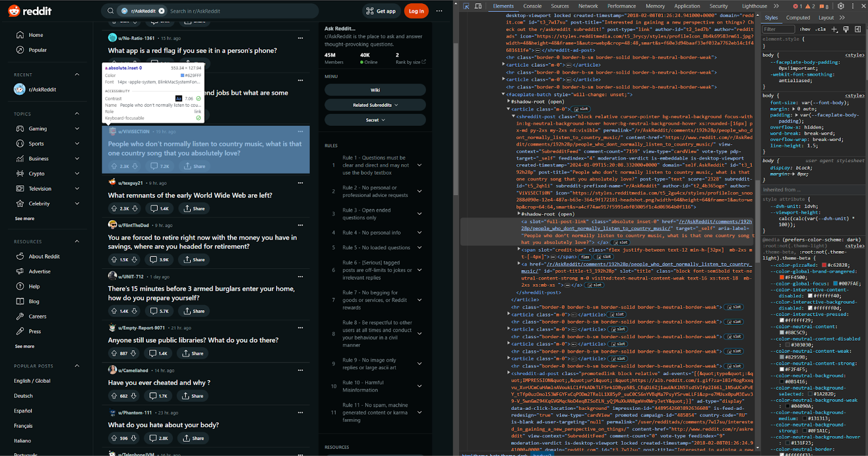
Task: Expand the faceplate-batch node in DOM tree
Action: 503,94
